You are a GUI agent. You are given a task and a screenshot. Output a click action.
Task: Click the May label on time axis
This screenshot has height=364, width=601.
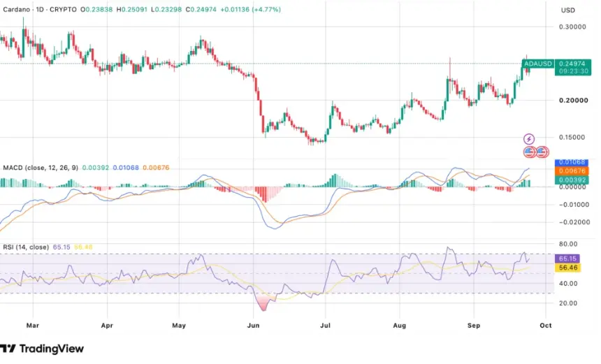[179, 326]
